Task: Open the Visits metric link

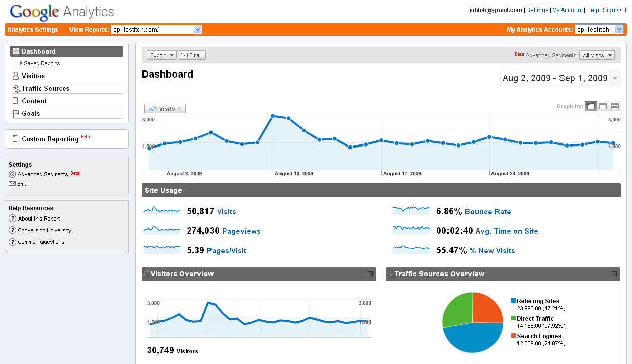Action: (x=227, y=212)
